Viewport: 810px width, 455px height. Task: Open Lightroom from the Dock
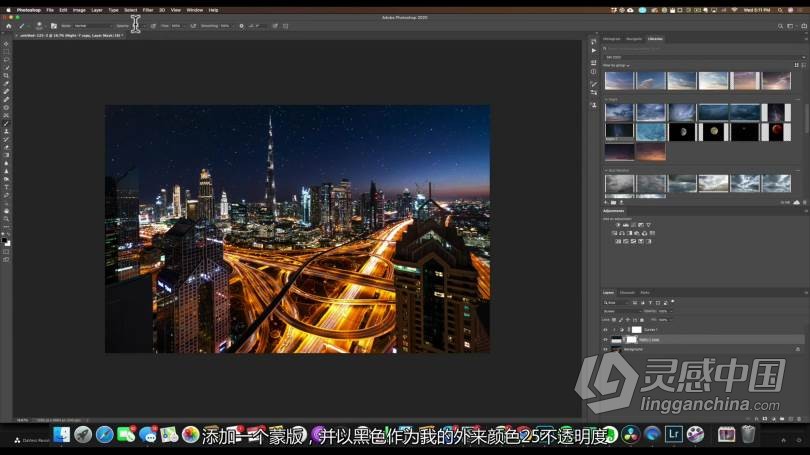coord(674,434)
